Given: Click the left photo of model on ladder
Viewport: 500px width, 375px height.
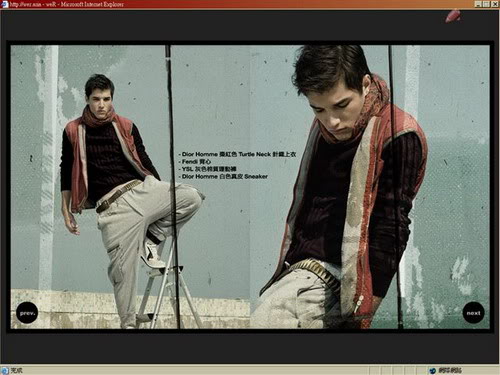Looking at the screenshot, I should (x=130, y=187).
